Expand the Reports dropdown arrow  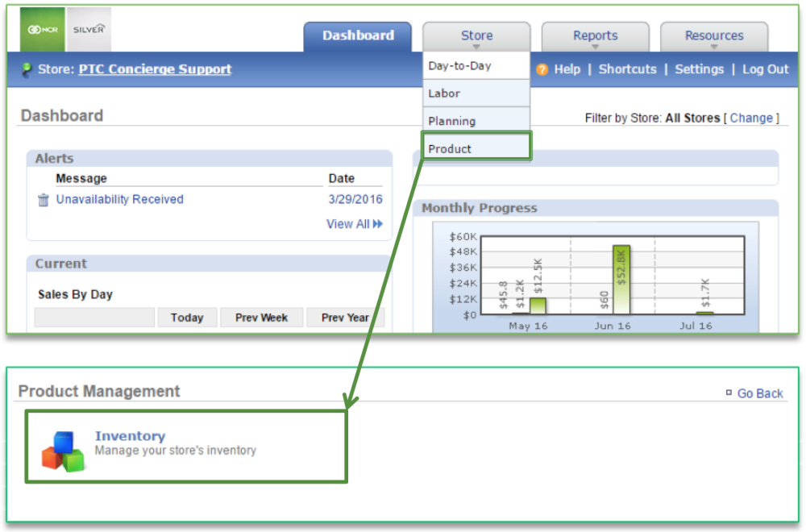[595, 47]
